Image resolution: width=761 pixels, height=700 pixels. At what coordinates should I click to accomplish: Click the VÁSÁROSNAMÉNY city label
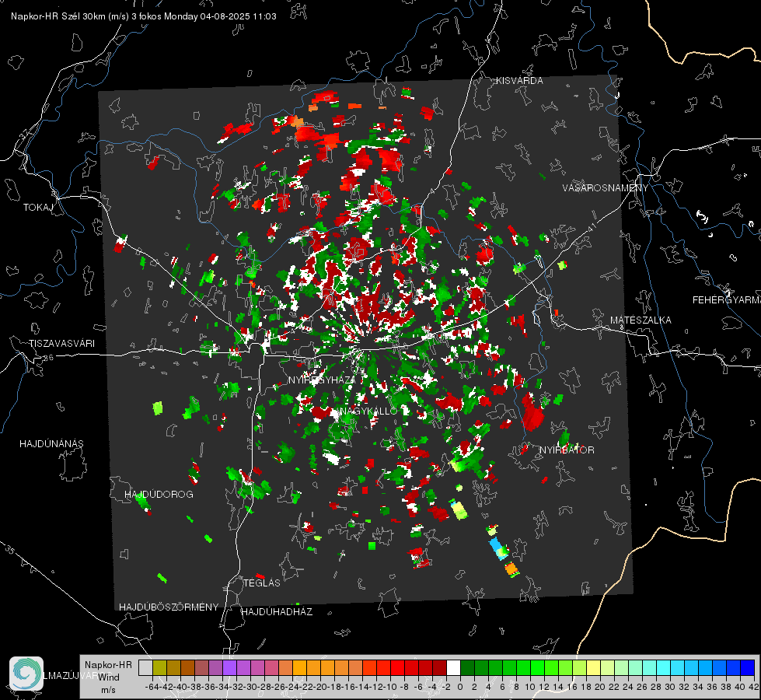point(606,188)
